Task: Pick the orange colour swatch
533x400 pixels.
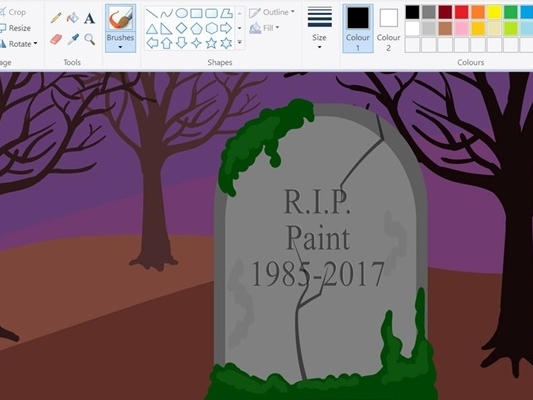Action: point(478,12)
